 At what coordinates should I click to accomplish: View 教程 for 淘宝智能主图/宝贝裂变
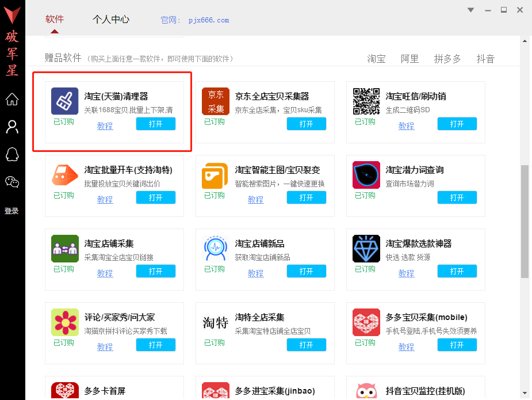(x=255, y=200)
